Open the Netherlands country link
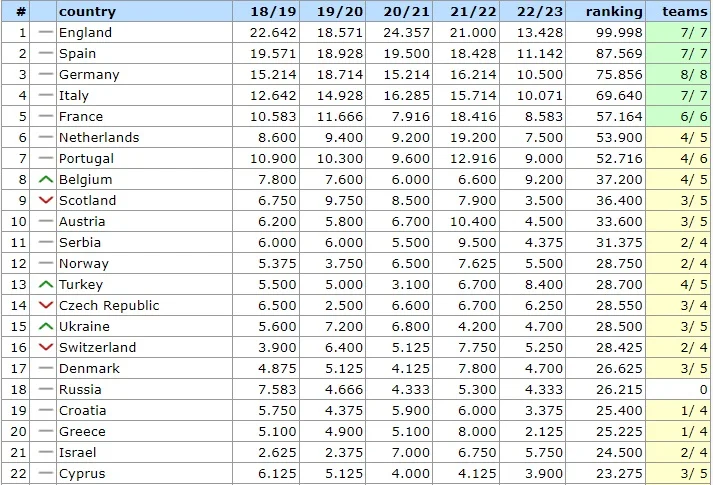The width and height of the screenshot is (713, 485). [99, 138]
